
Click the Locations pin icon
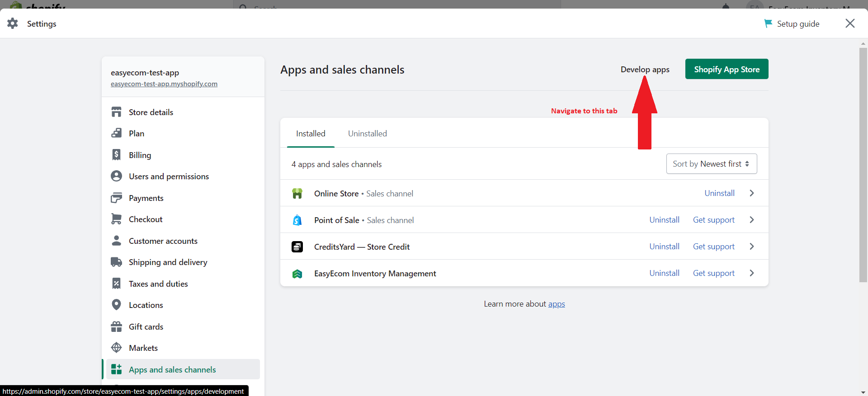[x=117, y=305]
